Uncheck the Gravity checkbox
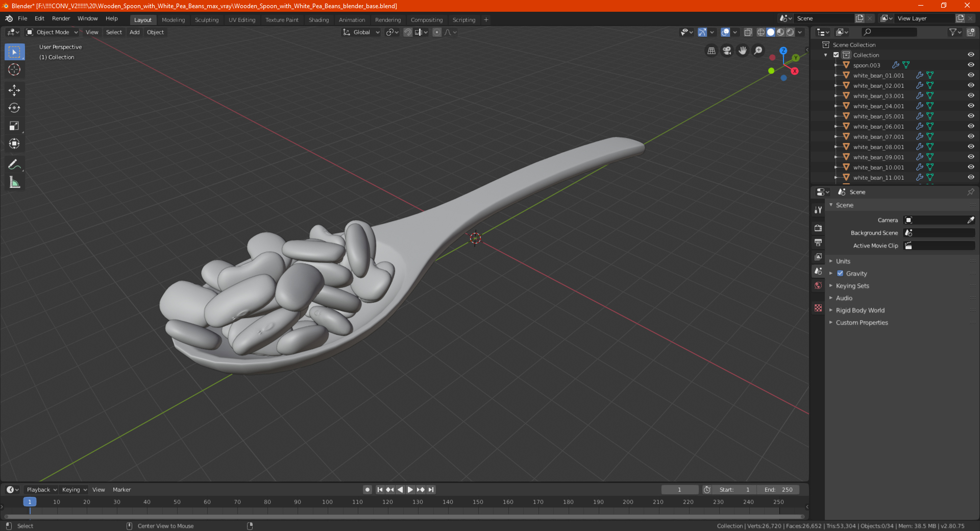This screenshot has height=531, width=980. point(840,274)
